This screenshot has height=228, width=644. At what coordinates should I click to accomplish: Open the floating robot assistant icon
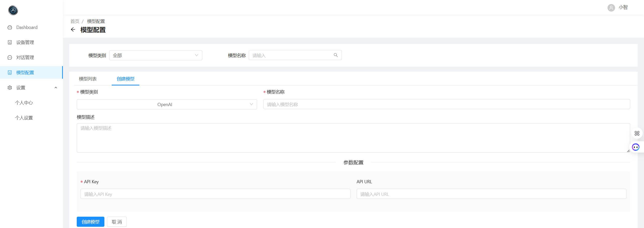[636, 147]
